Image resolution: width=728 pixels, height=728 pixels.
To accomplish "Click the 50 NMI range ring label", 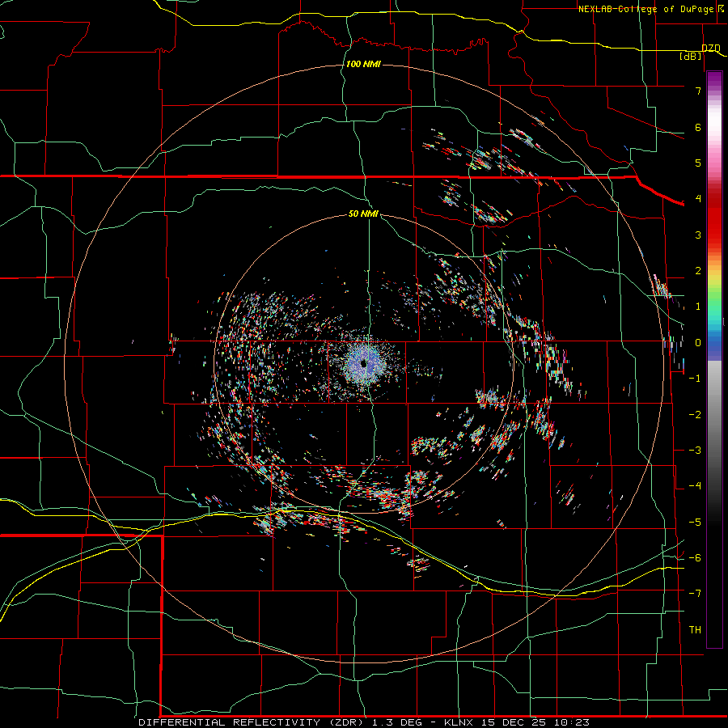I will click(x=363, y=214).
